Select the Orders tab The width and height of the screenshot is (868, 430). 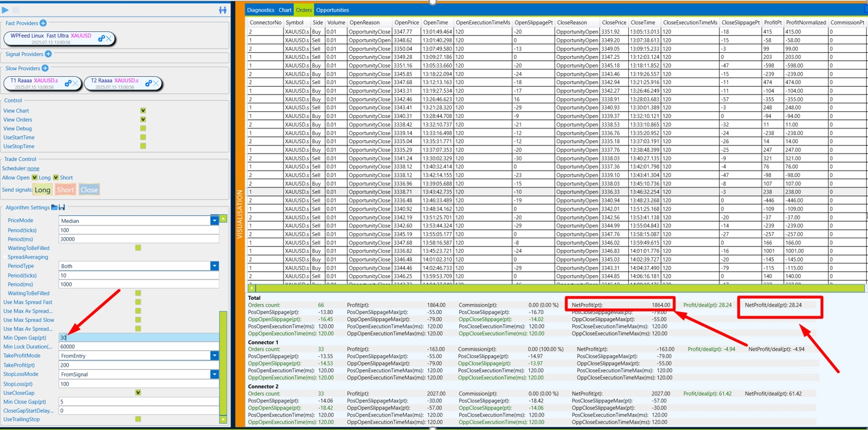(x=304, y=10)
